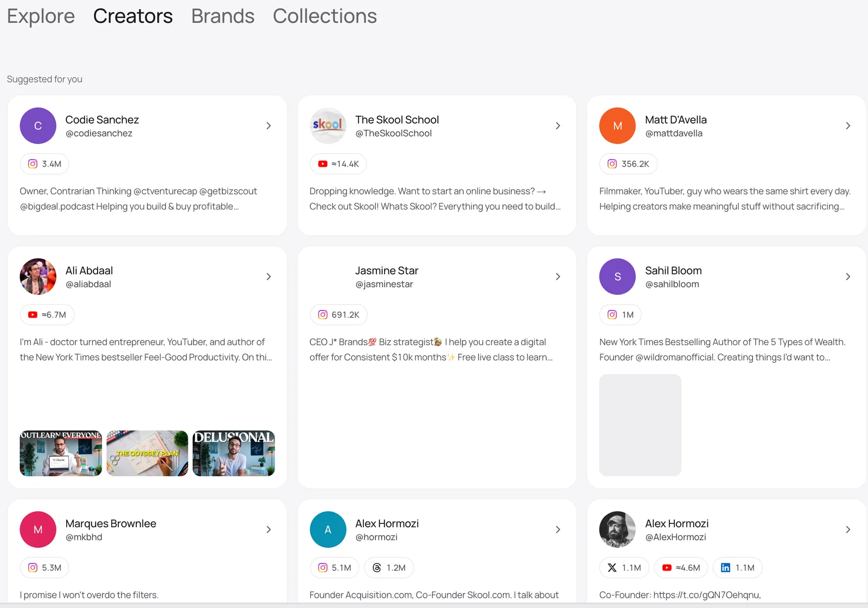Open the Brands tab
The width and height of the screenshot is (868, 608).
pos(223,16)
